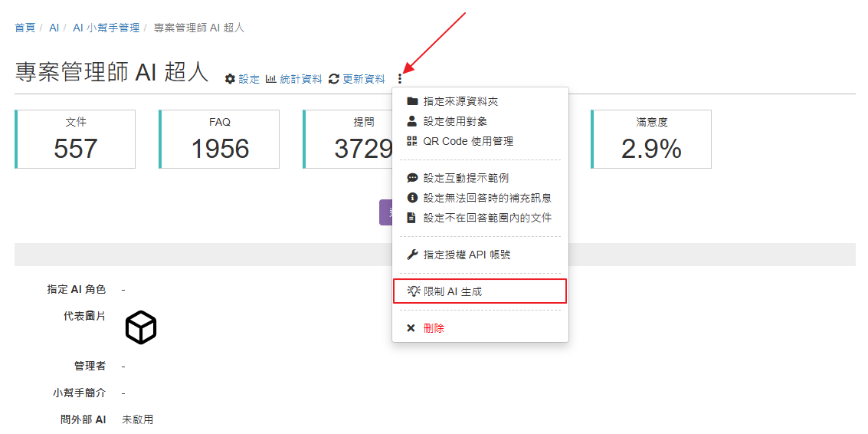Navigate to AI 小幫手管理 breadcrumb
868x434 pixels.
(106, 28)
